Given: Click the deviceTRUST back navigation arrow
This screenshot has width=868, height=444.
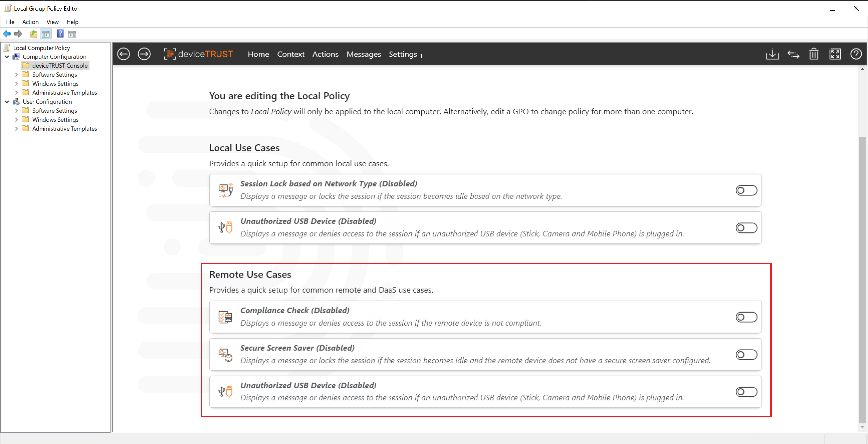Looking at the screenshot, I should pyautogui.click(x=123, y=54).
